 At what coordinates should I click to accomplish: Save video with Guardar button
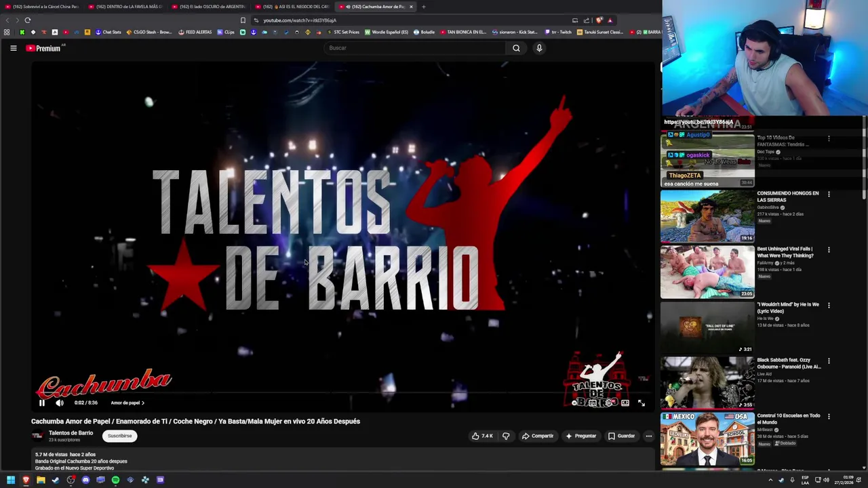[622, 436]
